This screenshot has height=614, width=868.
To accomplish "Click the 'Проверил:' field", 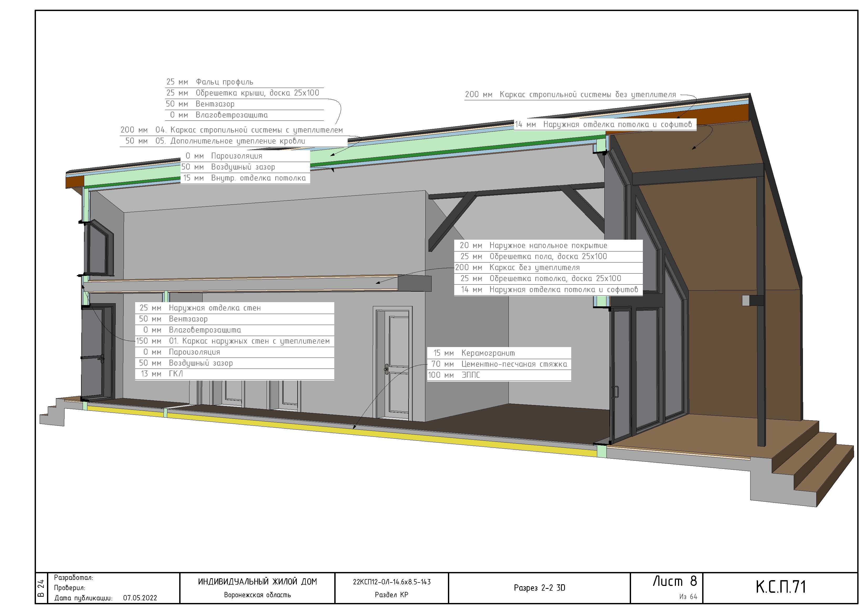I will coord(69,588).
